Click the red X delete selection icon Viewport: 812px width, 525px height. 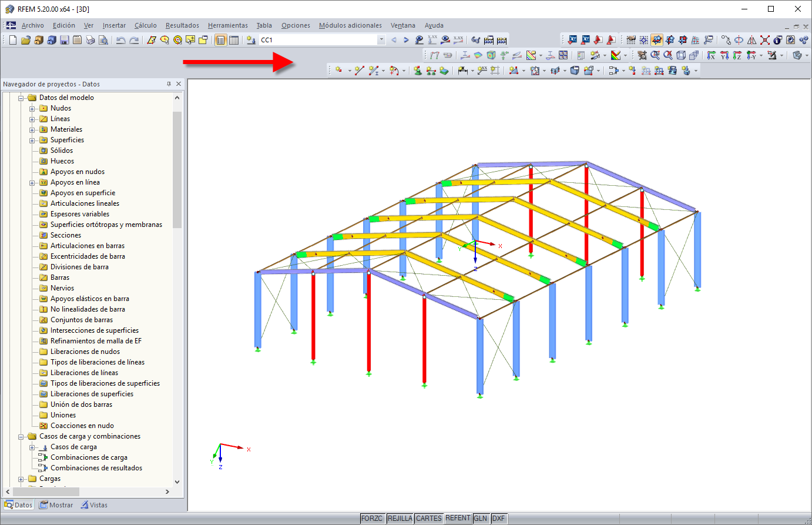click(765, 40)
